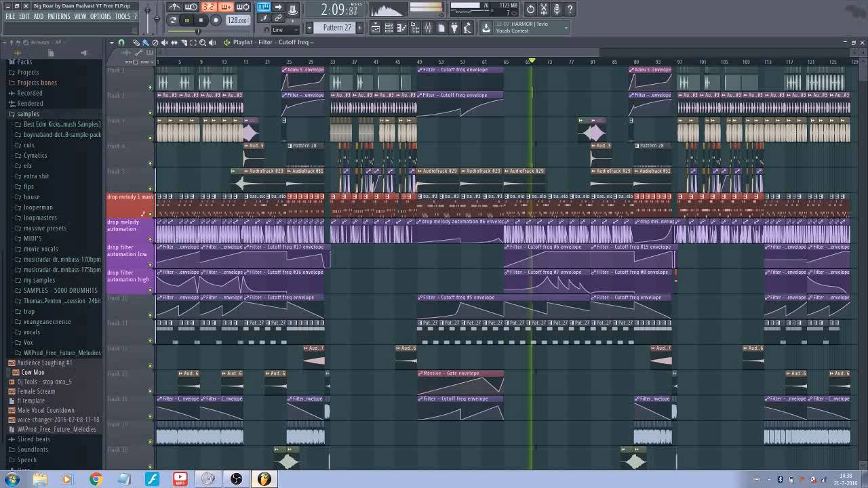This screenshot has height=488, width=868.
Task: Toggle the overdub blend recording button
Action: [x=226, y=7]
